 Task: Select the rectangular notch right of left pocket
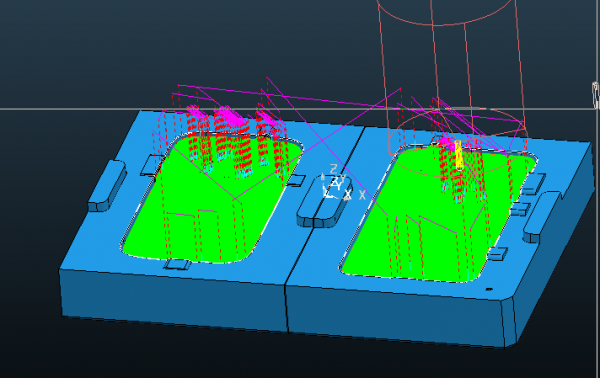(296, 180)
